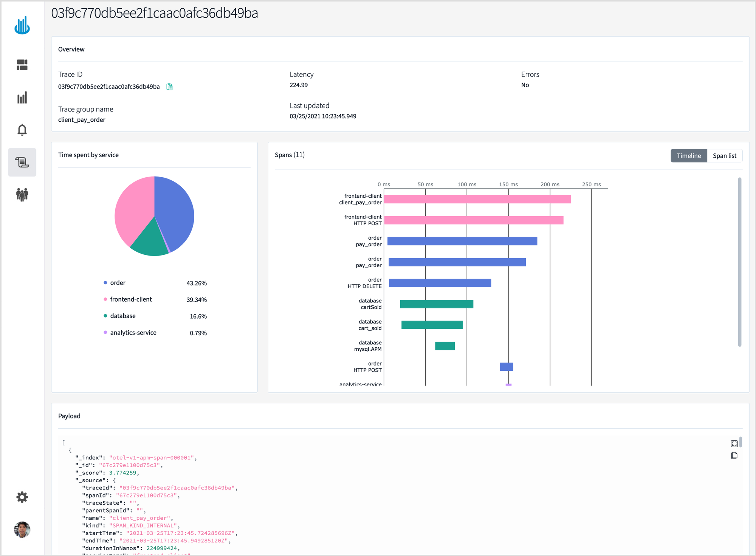Click the user avatar photo

coord(22,530)
